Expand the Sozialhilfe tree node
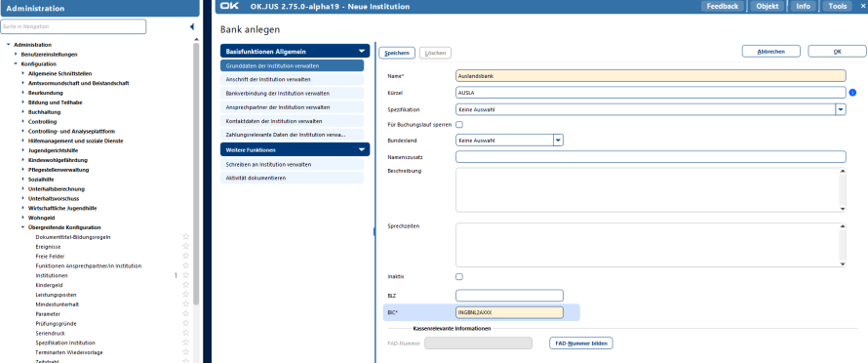This screenshot has height=363, width=868. pos(22,180)
